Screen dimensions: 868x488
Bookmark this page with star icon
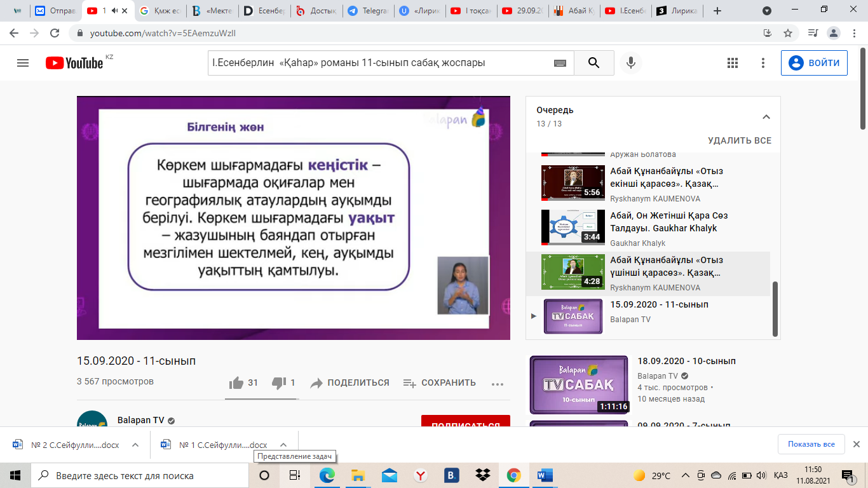click(788, 33)
